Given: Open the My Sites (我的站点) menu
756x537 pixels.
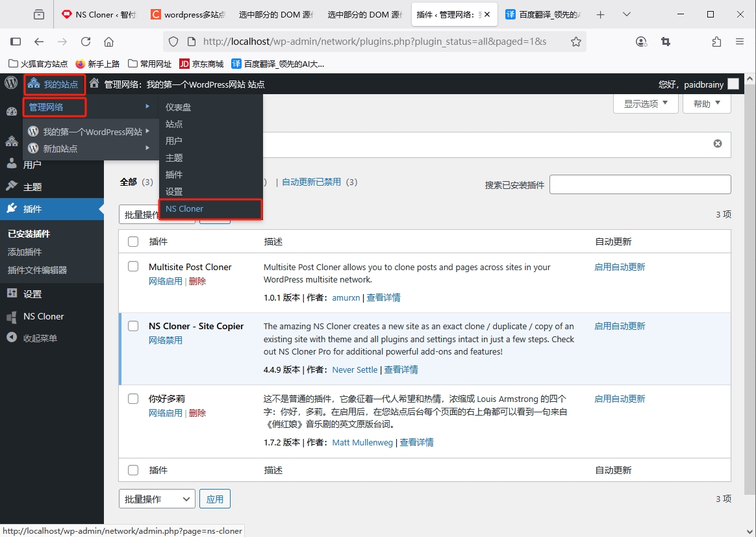Looking at the screenshot, I should click(53, 84).
